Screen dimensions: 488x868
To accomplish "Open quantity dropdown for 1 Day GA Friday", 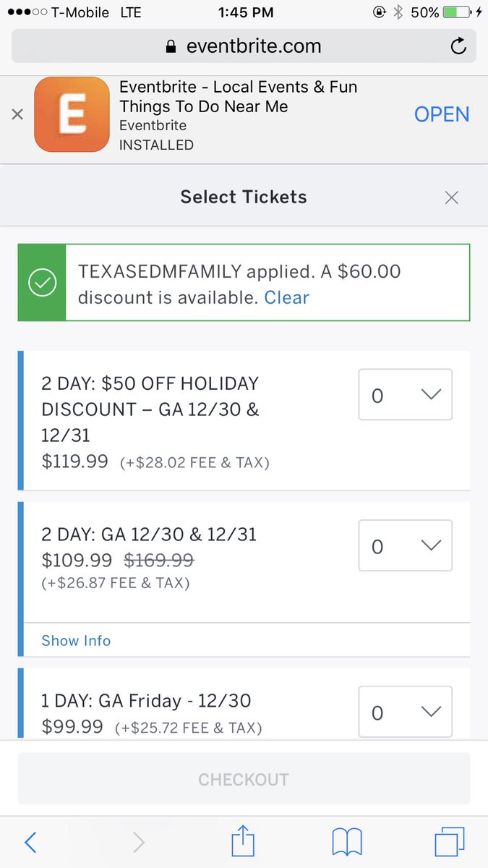I will (x=405, y=712).
